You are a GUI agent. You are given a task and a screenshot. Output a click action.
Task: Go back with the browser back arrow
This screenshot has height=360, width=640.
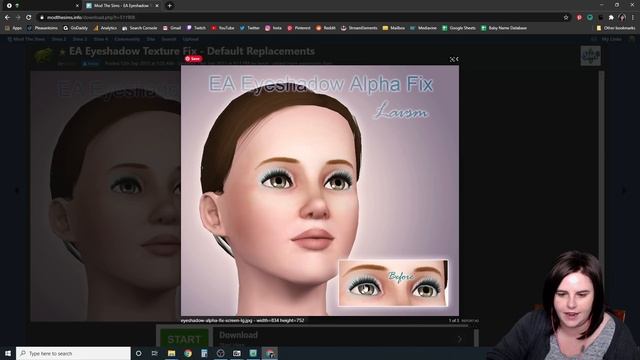tap(7, 18)
